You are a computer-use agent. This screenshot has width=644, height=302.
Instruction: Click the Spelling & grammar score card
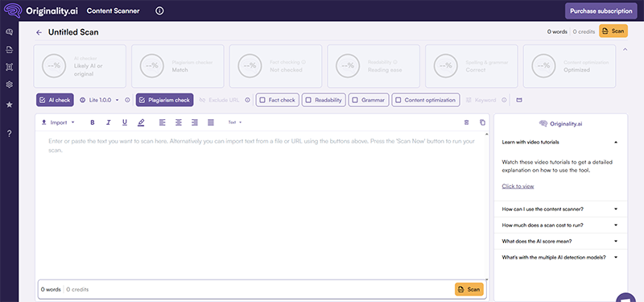tap(471, 66)
